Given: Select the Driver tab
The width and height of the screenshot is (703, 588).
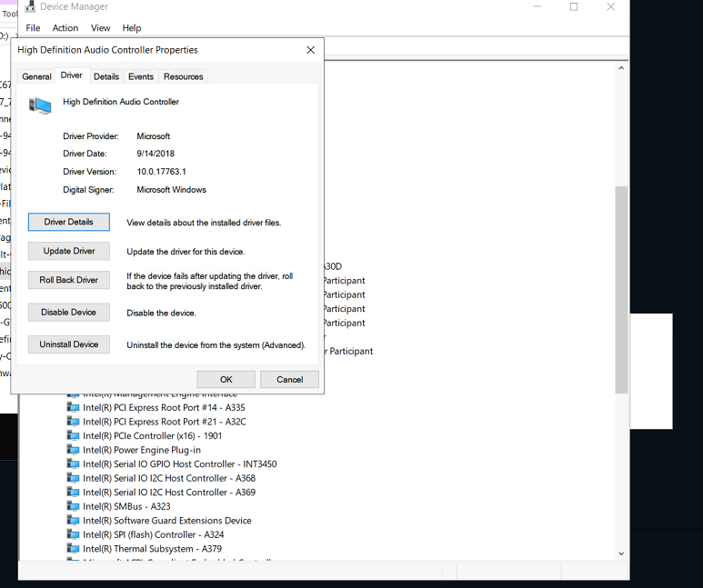Looking at the screenshot, I should [x=71, y=75].
